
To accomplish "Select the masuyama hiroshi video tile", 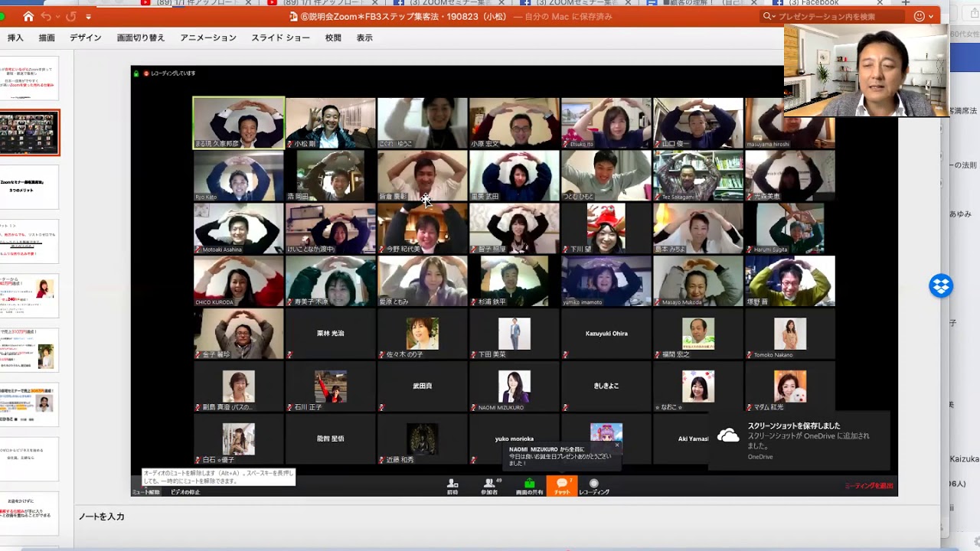I will pos(790,122).
